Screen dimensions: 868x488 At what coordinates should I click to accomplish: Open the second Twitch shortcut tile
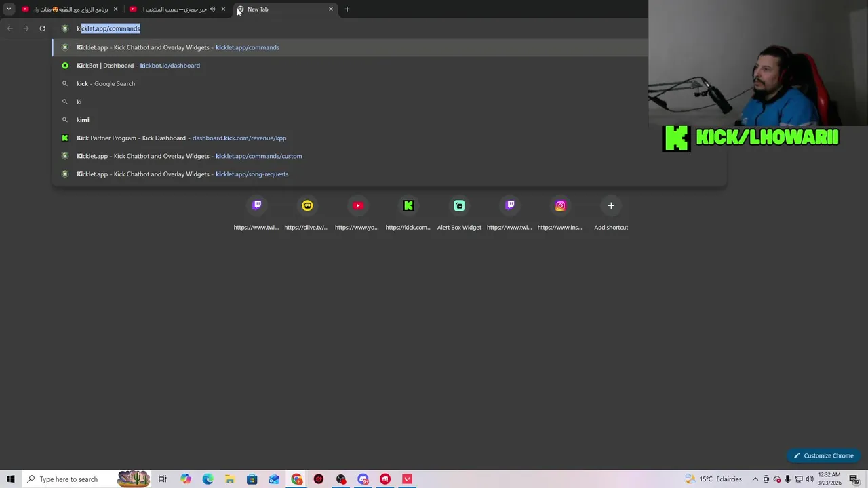(509, 213)
